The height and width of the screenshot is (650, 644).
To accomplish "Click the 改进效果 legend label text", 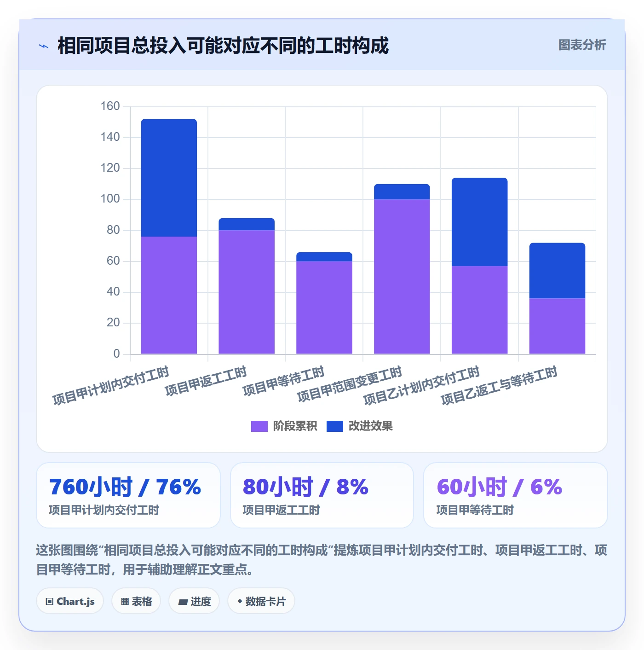I will [x=370, y=426].
